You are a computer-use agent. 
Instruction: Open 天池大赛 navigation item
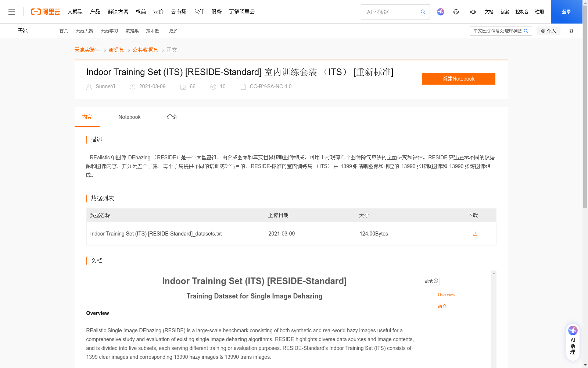click(x=84, y=31)
